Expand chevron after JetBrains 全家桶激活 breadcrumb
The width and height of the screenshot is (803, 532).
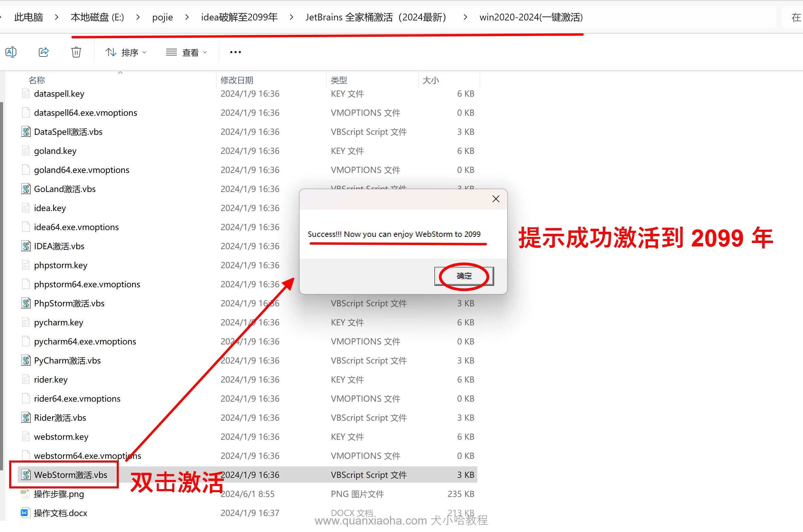pos(465,17)
